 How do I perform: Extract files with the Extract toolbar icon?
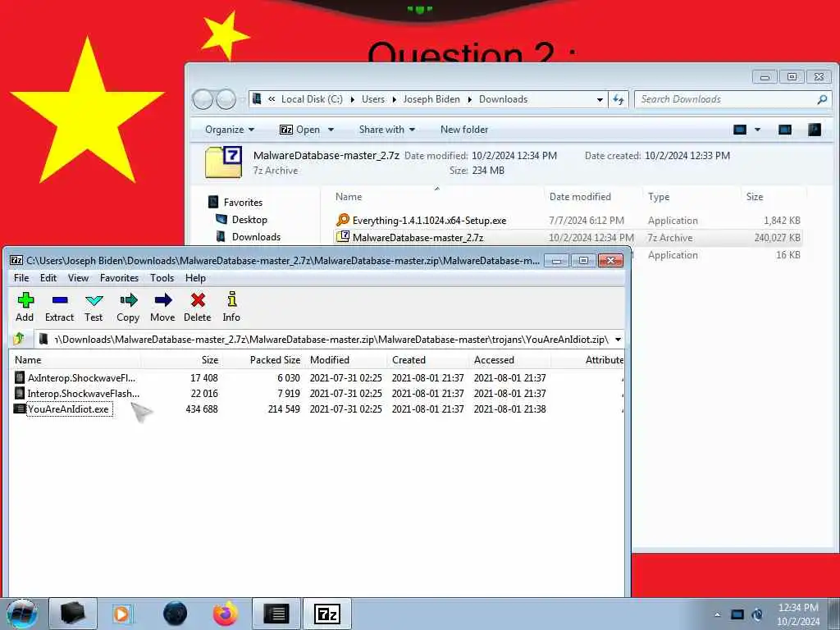pyautogui.click(x=59, y=307)
